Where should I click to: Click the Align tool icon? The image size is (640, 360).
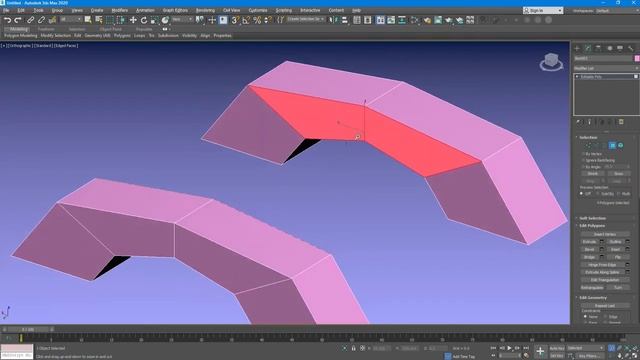click(x=344, y=20)
